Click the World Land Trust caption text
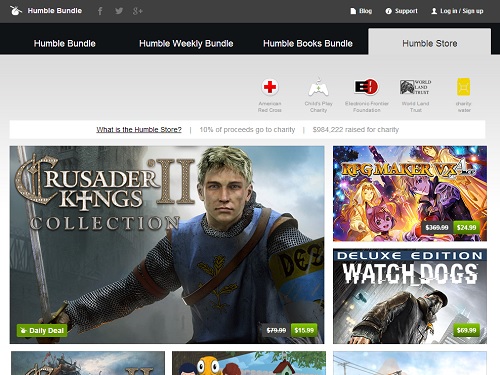The height and width of the screenshot is (375, 500). [415, 107]
